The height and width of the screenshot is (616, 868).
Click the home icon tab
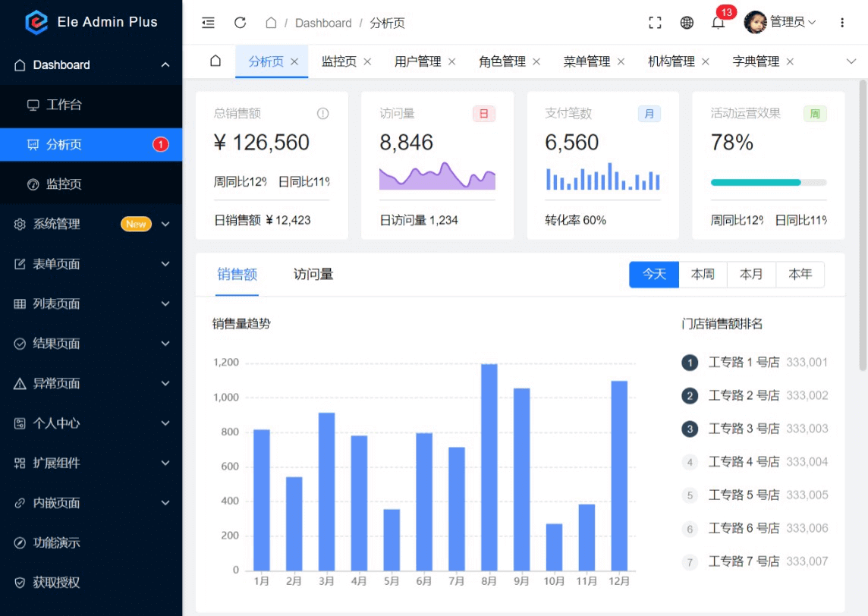coord(215,61)
